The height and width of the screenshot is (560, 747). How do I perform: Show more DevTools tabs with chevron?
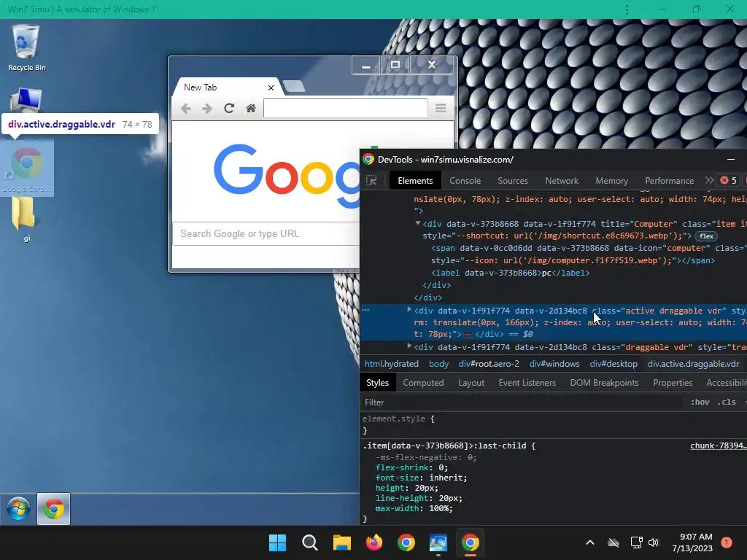click(x=709, y=180)
